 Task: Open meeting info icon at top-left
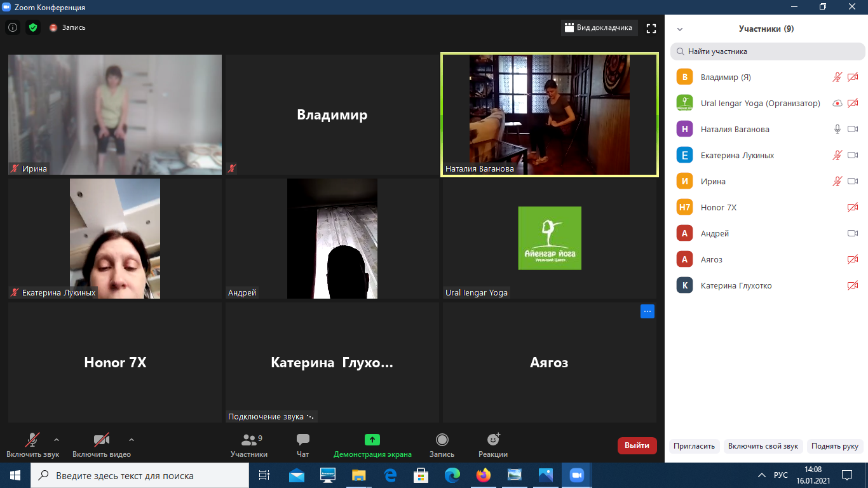click(x=12, y=27)
